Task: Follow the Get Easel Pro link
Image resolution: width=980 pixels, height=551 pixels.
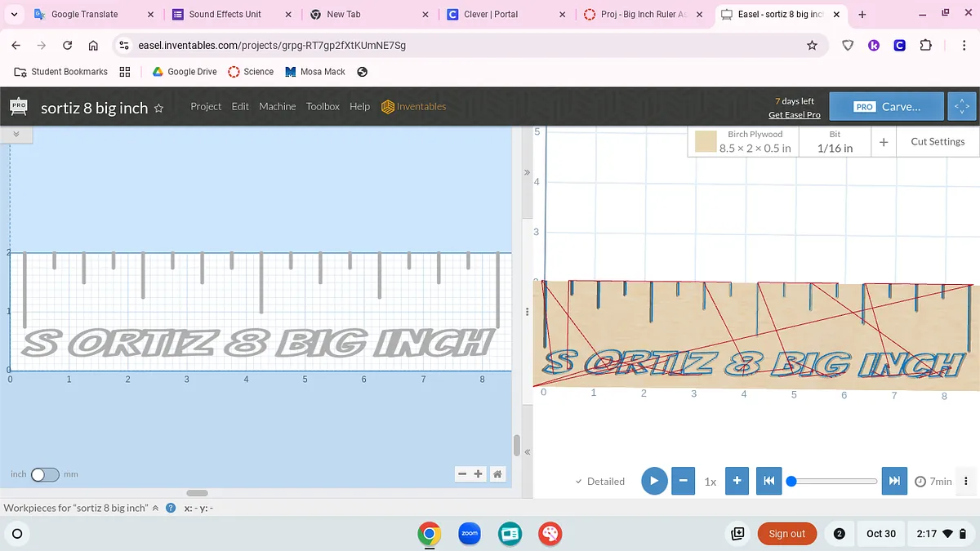Action: tap(794, 115)
